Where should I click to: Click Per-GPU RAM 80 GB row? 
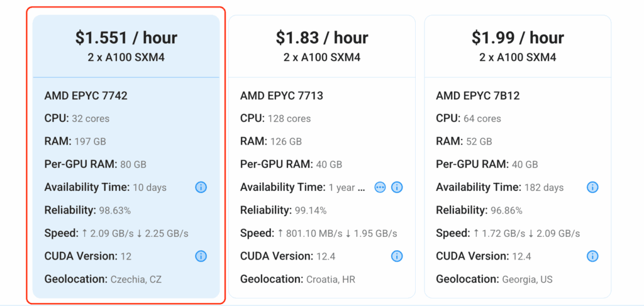(x=96, y=165)
